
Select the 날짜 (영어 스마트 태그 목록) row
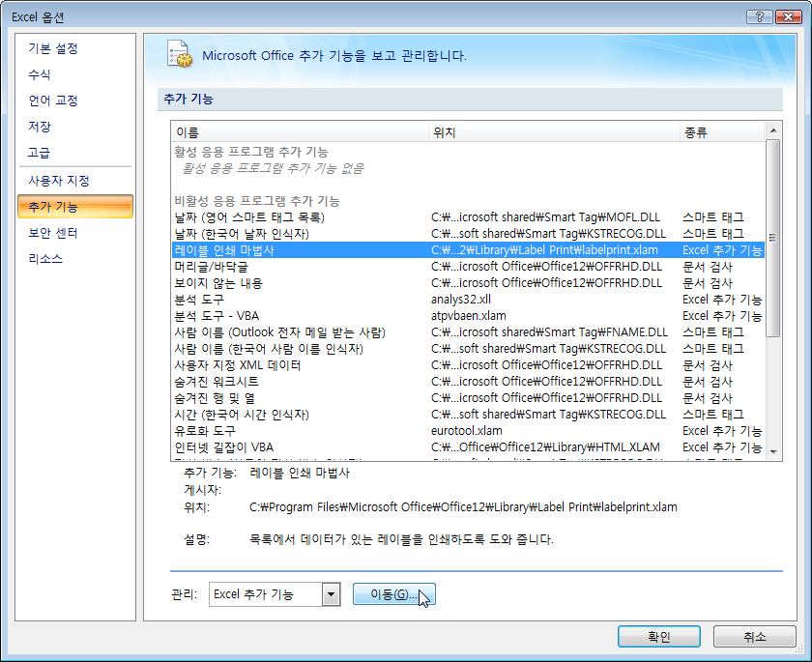coord(468,217)
